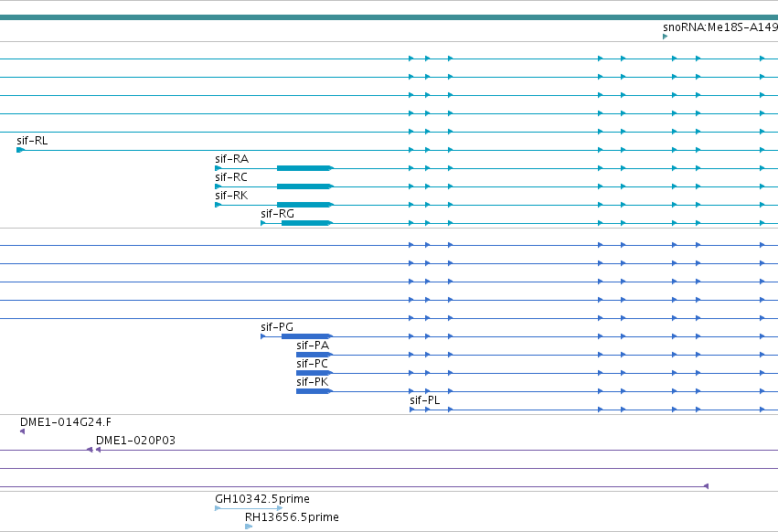Select the snoRNA:Me18S-A149 label
Image resolution: width=778 pixels, height=532 pixels.
[x=720, y=27]
